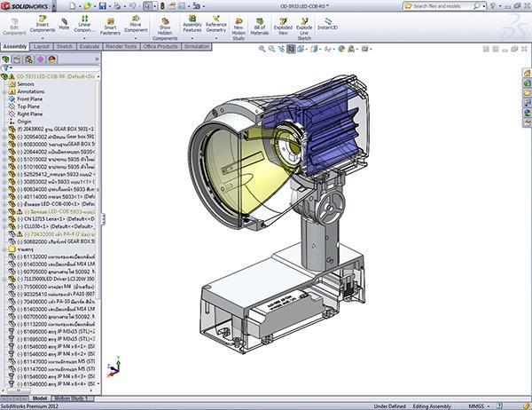Viewport: 532px width, 410px height.
Task: Switch to the Layout tab
Action: point(42,46)
